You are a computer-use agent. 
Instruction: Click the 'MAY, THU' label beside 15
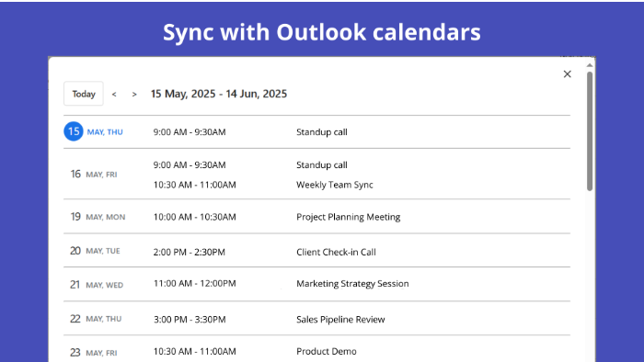pos(105,132)
